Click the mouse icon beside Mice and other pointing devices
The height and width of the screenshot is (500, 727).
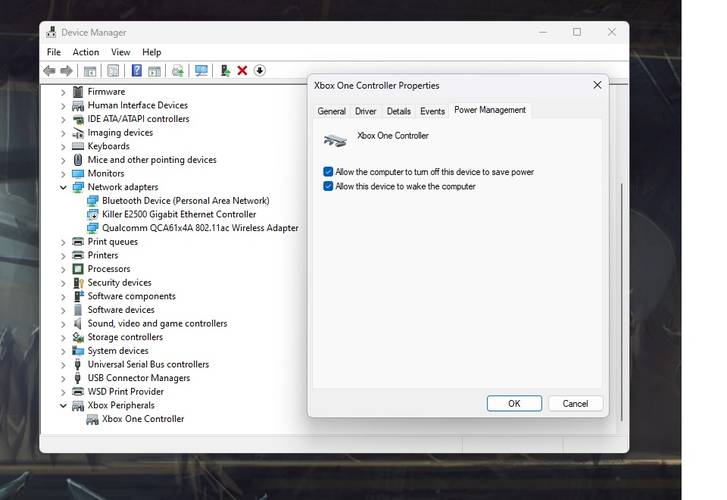[x=78, y=160]
